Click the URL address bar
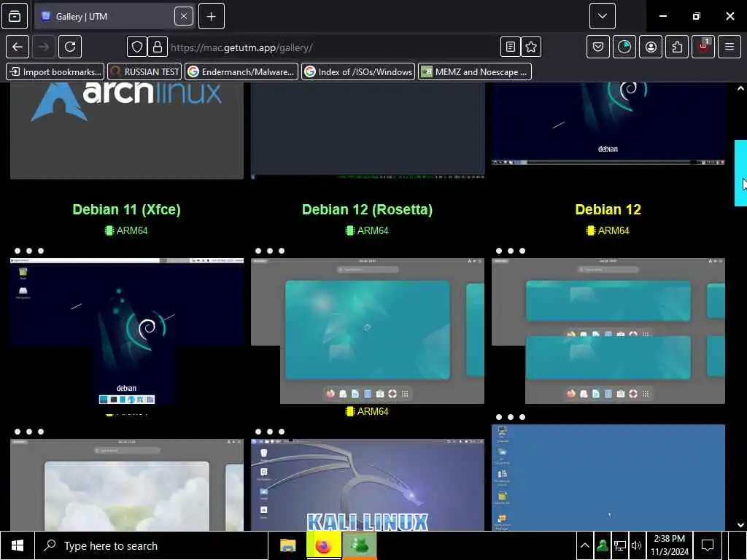Viewport: 747px width, 560px height. [x=333, y=47]
